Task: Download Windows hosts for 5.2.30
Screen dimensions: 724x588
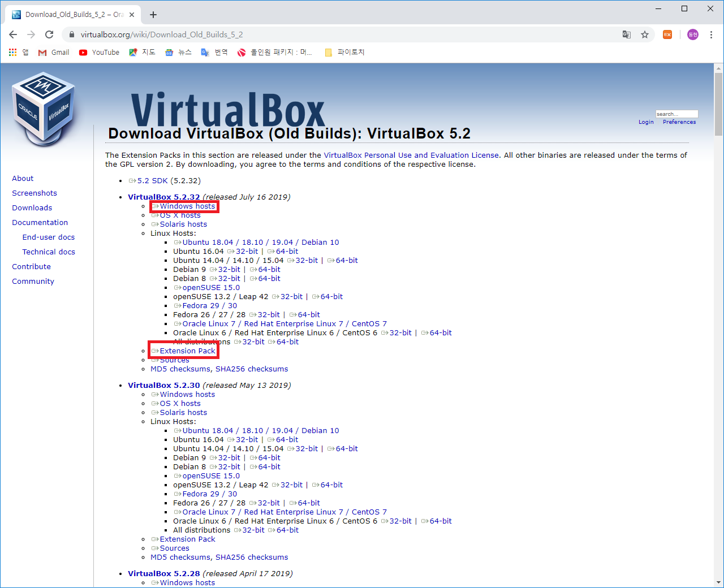Action: 184,394
